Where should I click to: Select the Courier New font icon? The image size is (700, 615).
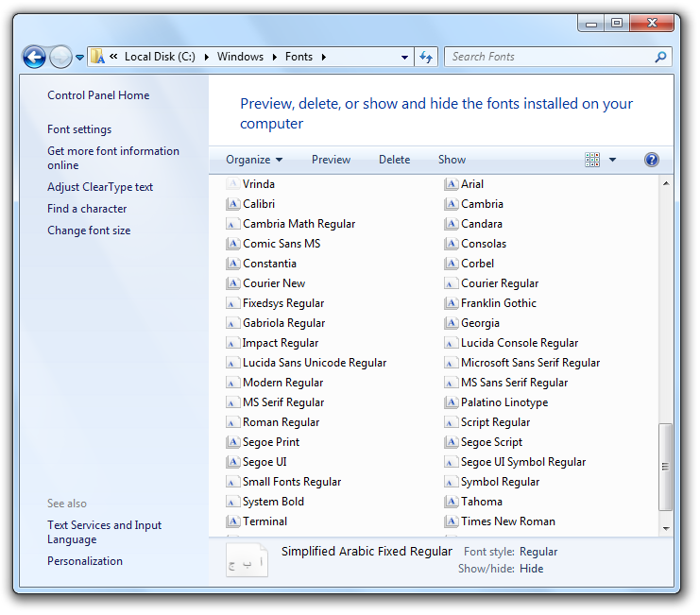(x=232, y=283)
